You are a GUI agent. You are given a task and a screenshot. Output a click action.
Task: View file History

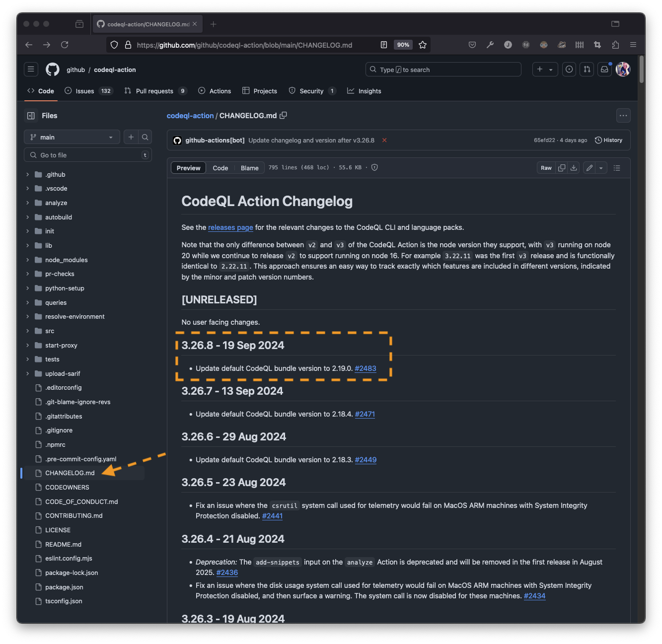[609, 140]
